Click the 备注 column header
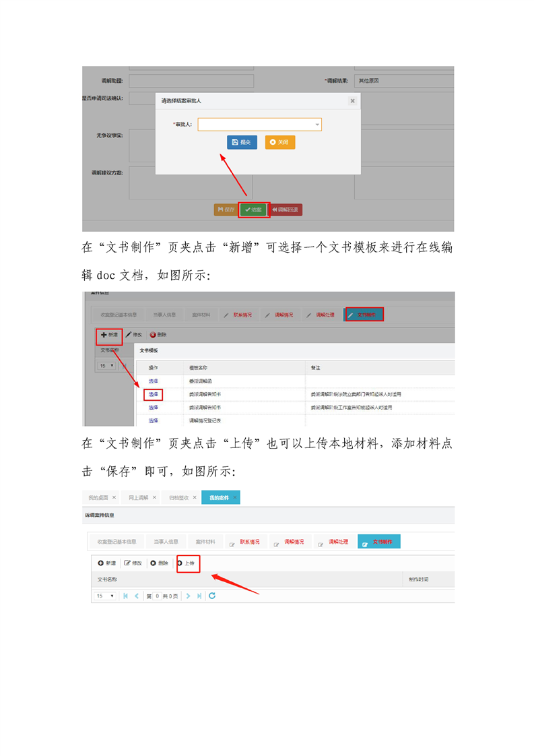 315,368
